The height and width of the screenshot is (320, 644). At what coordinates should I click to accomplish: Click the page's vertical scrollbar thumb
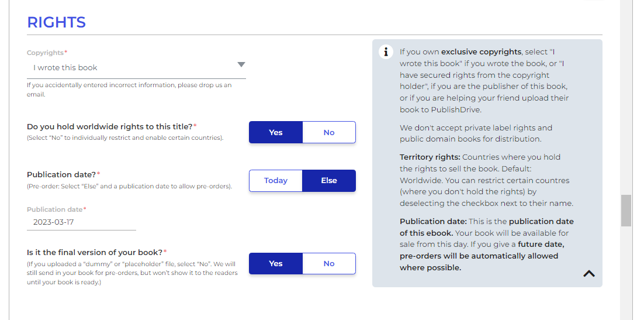(626, 211)
